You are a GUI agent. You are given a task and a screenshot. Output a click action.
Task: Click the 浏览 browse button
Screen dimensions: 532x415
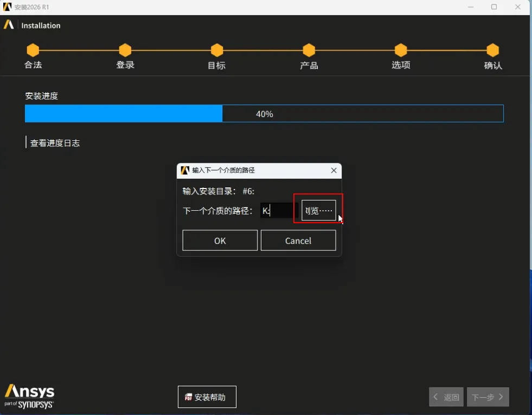318,211
